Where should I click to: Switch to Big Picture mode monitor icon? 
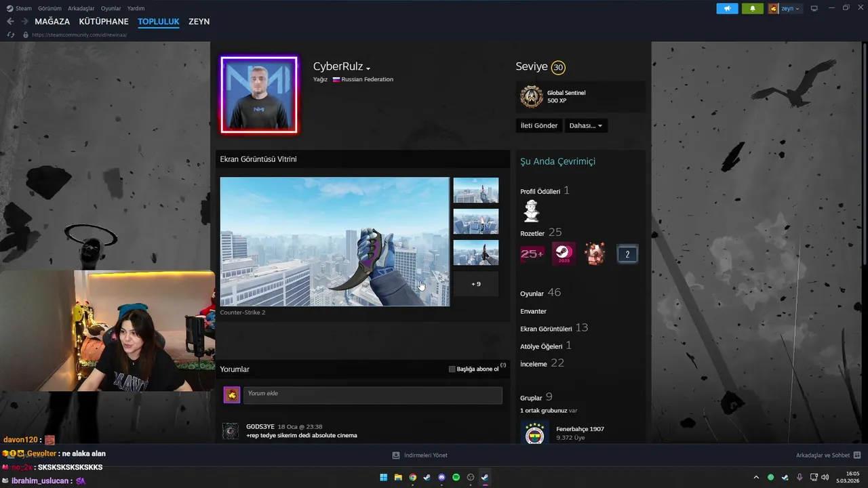point(814,9)
